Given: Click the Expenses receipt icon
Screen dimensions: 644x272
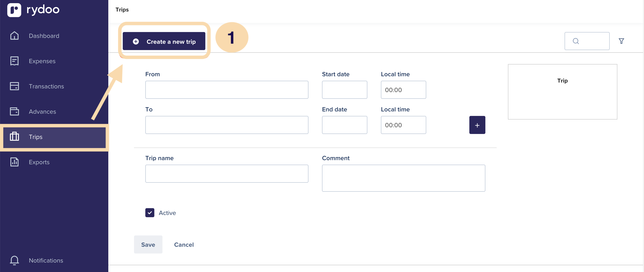Looking at the screenshot, I should point(14,61).
